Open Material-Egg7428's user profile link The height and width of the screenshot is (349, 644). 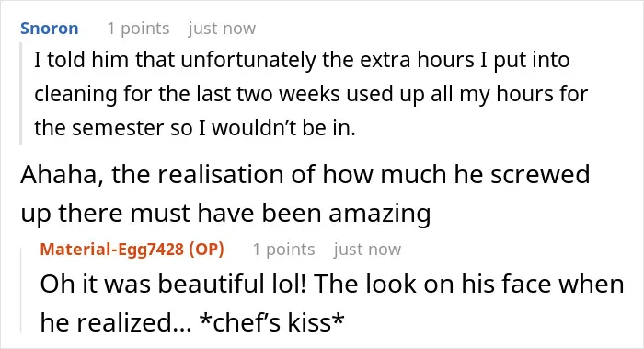(x=111, y=250)
